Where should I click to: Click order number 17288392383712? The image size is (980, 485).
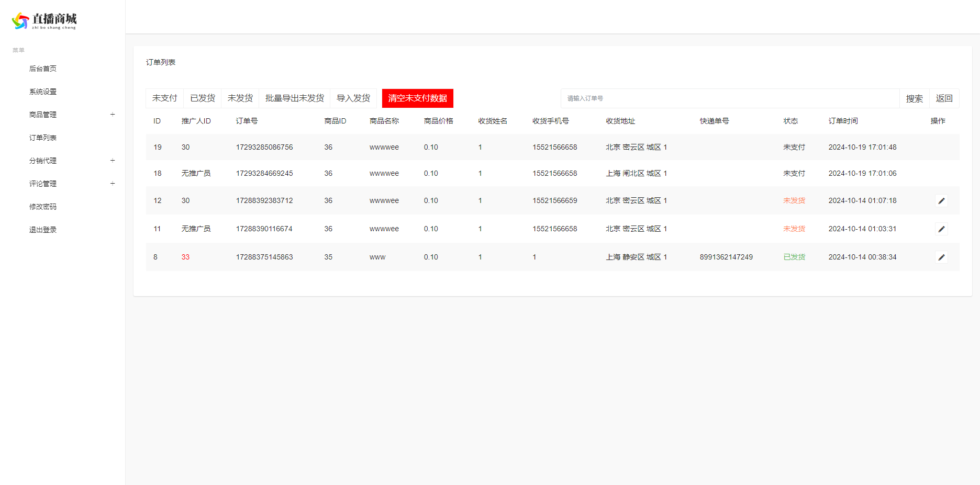[x=264, y=200]
